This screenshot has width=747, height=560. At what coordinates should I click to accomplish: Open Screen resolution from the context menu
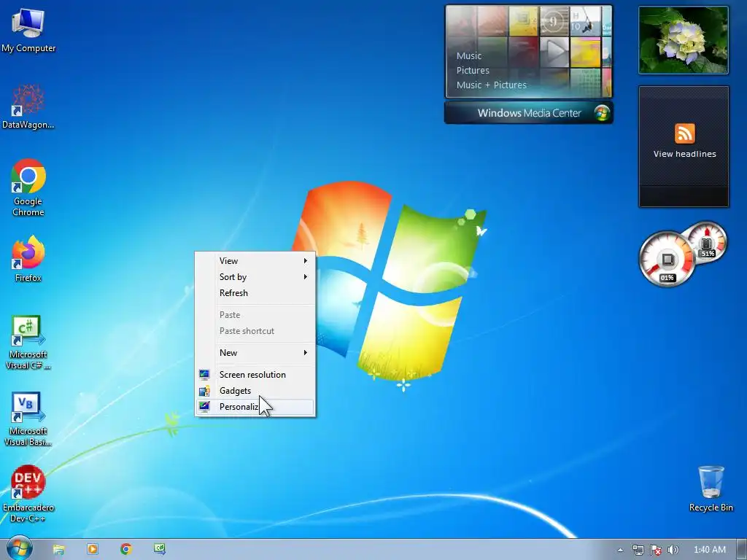[255, 375]
